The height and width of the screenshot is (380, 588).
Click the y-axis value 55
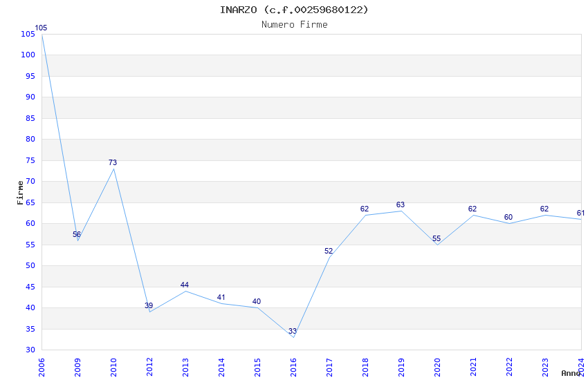30,245
